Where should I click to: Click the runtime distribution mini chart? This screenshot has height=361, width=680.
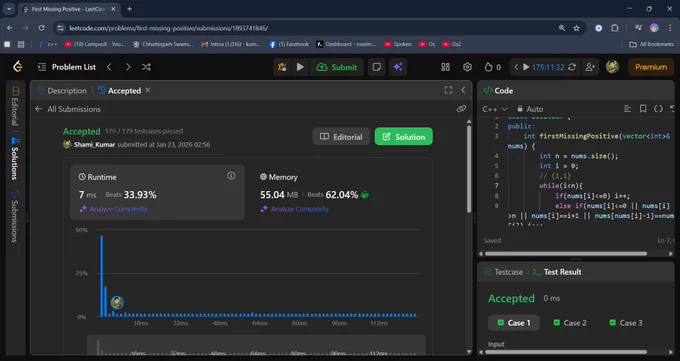coord(256,346)
